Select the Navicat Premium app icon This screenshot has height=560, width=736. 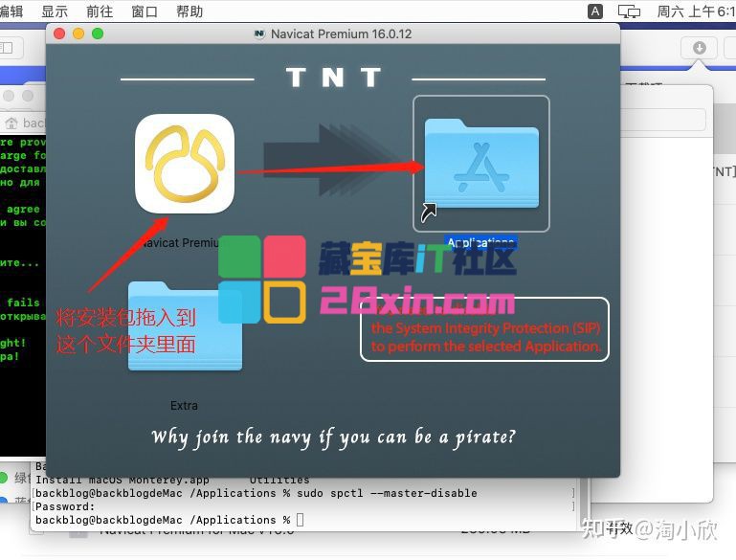point(185,164)
